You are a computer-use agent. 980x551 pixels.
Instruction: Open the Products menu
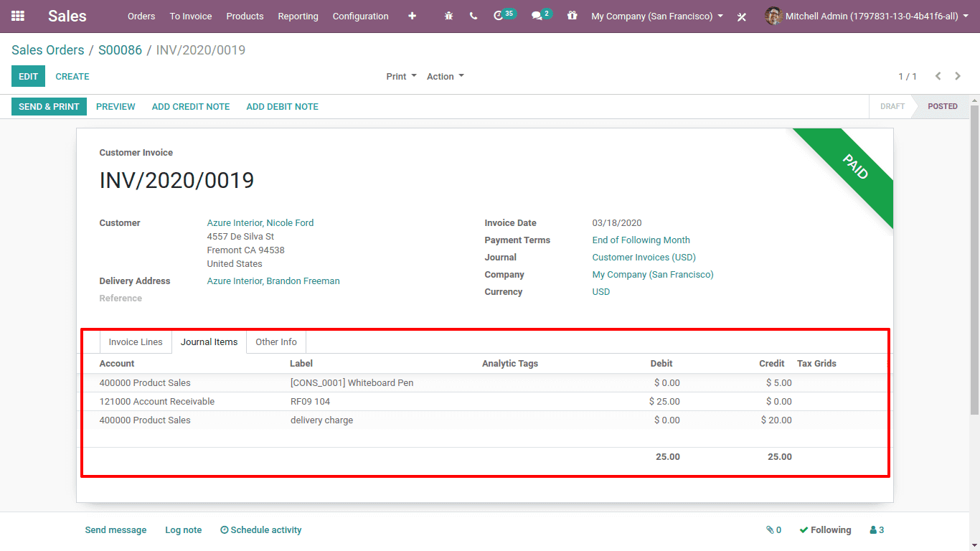tap(245, 16)
